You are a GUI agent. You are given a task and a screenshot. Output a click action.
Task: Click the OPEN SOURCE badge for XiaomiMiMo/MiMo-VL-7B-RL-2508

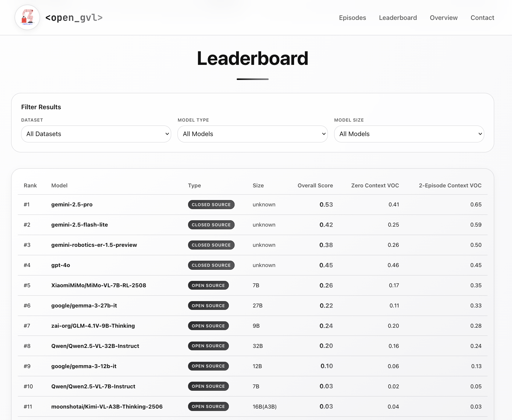(x=208, y=285)
